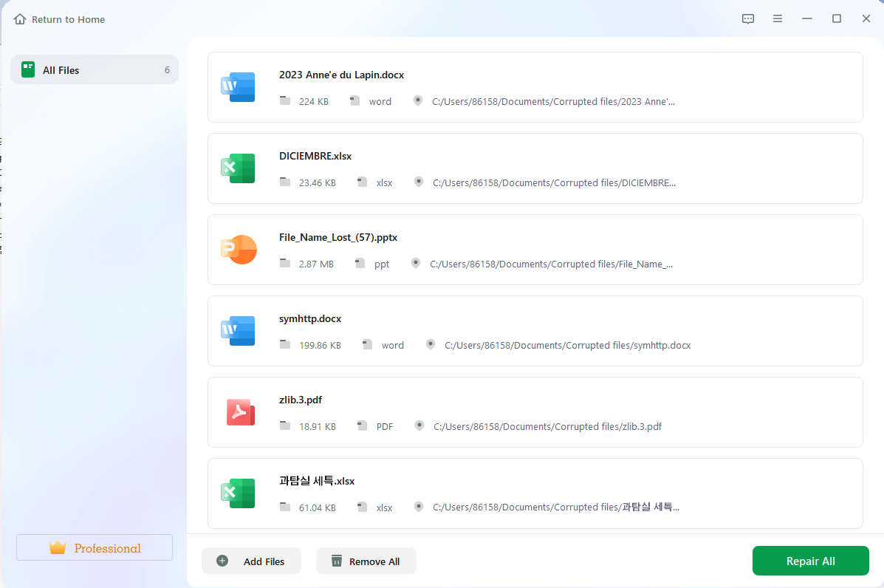Select the All Files category
Screen dimensions: 884x588
pyautogui.click(x=95, y=70)
